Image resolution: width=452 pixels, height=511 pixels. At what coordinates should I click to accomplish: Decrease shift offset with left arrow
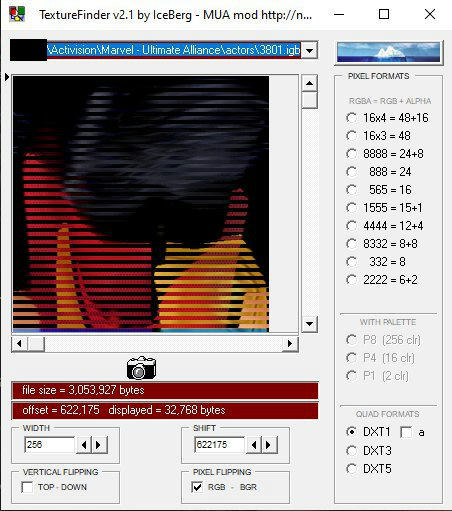[x=254, y=445]
